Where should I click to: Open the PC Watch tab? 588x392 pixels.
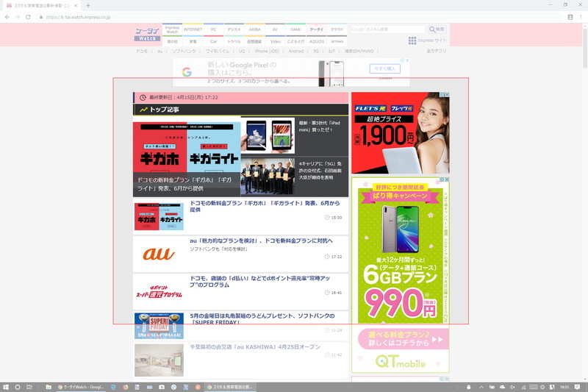pos(213,29)
